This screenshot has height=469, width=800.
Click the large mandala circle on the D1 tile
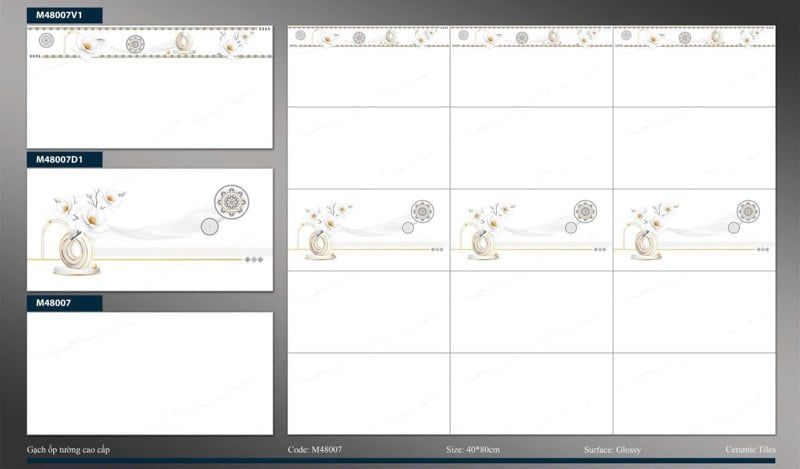tap(231, 202)
